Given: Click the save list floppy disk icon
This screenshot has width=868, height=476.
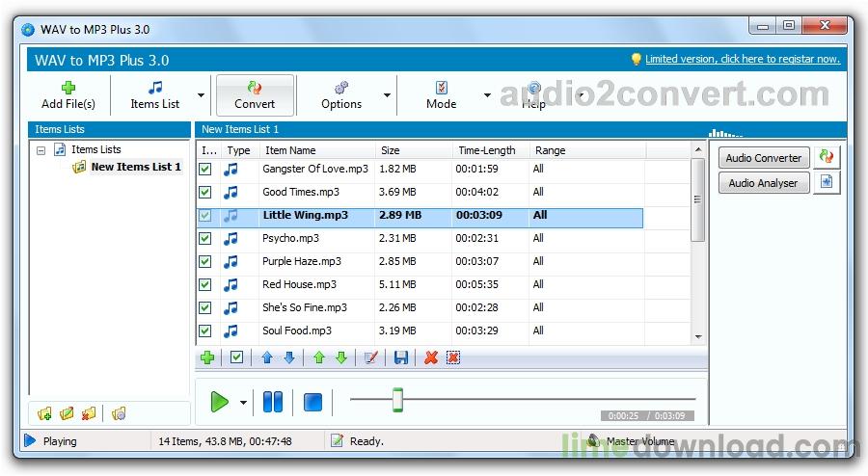Looking at the screenshot, I should (401, 357).
